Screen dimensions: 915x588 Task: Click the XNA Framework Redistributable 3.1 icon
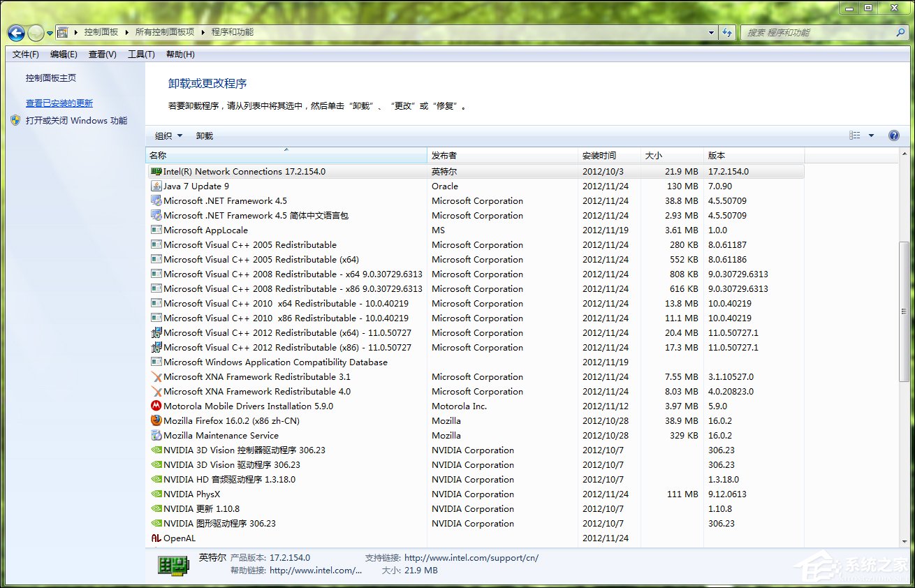click(x=156, y=376)
